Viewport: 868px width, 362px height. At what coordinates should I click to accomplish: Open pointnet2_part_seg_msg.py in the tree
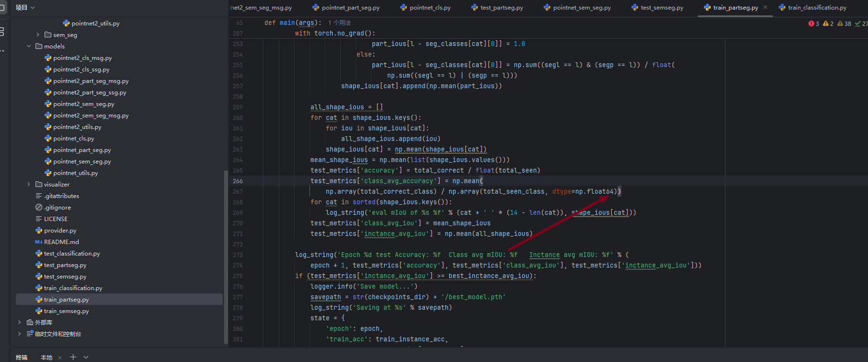click(87, 81)
